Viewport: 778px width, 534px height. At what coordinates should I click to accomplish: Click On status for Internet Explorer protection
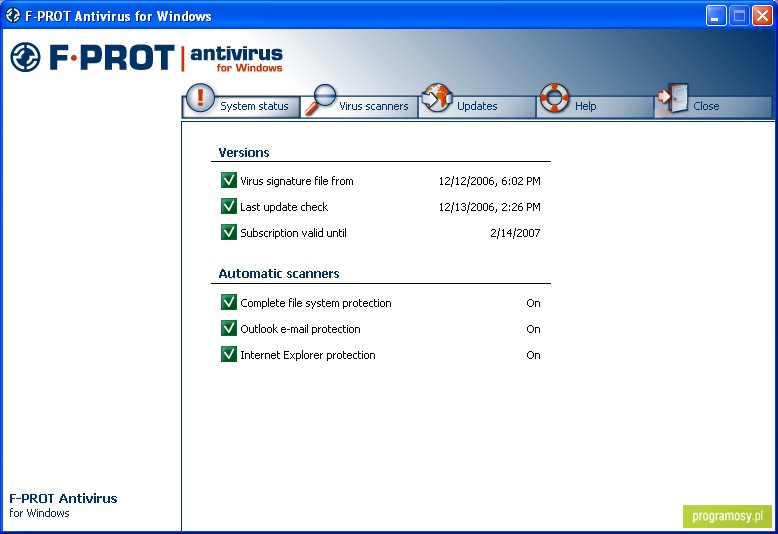(x=533, y=355)
